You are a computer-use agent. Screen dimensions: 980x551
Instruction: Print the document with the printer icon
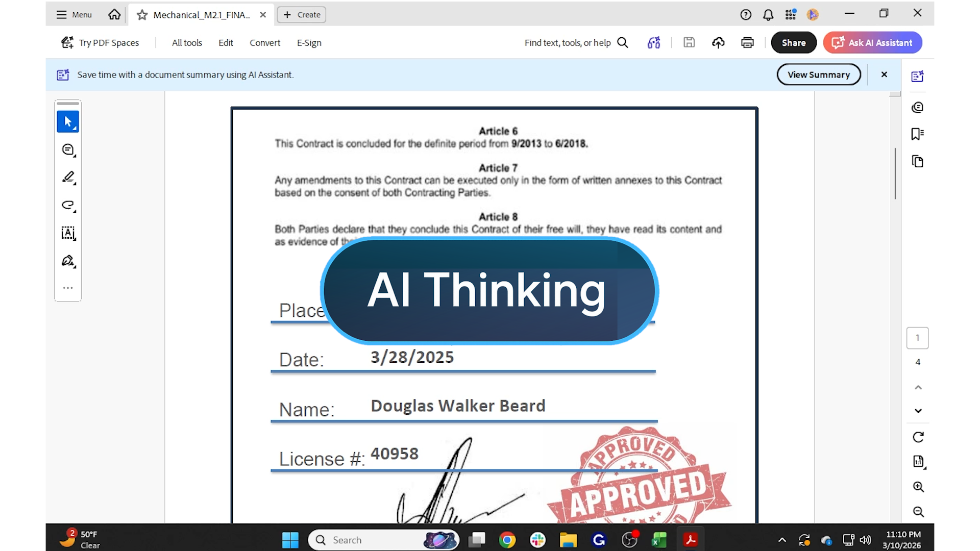(747, 43)
